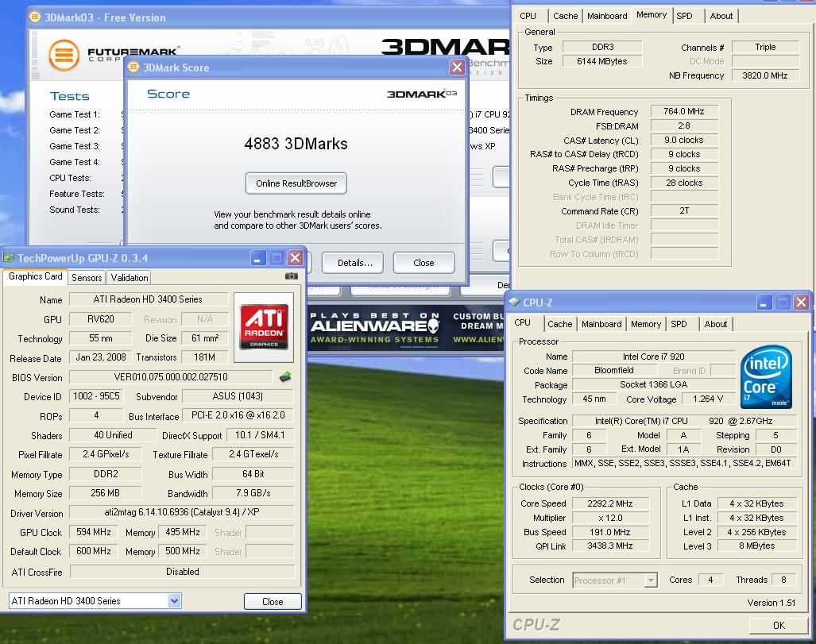Open the SPD tab in lower CPU-Z window
The height and width of the screenshot is (644, 816).
coord(679,324)
